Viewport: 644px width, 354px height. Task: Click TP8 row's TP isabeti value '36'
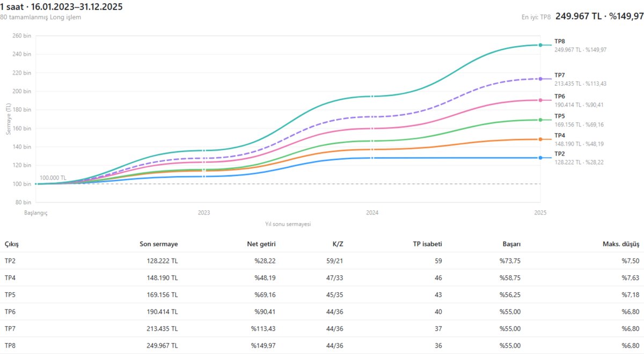[x=438, y=345]
